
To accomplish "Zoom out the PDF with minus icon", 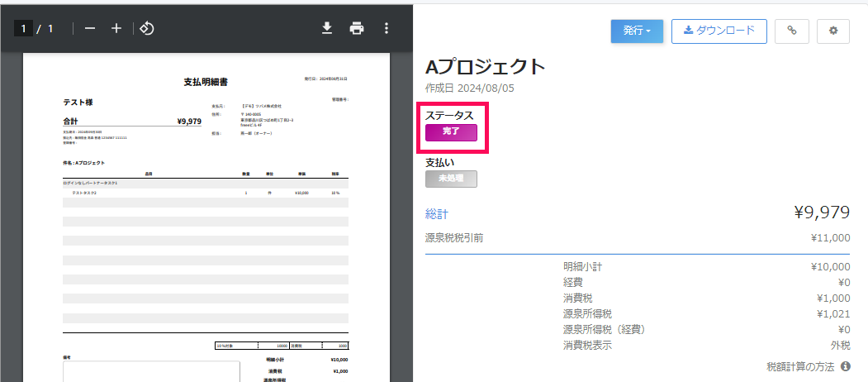I will [x=90, y=29].
